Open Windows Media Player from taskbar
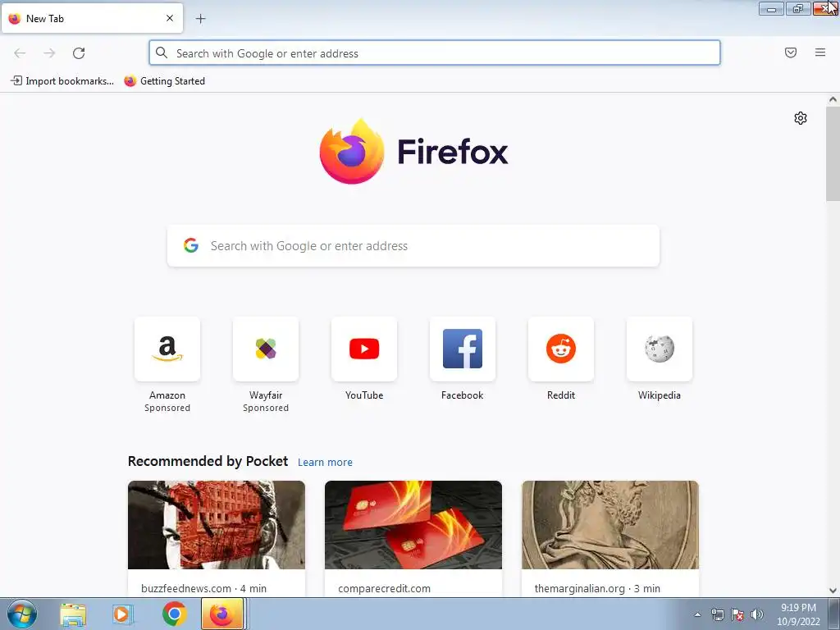This screenshot has height=630, width=840. pyautogui.click(x=123, y=614)
